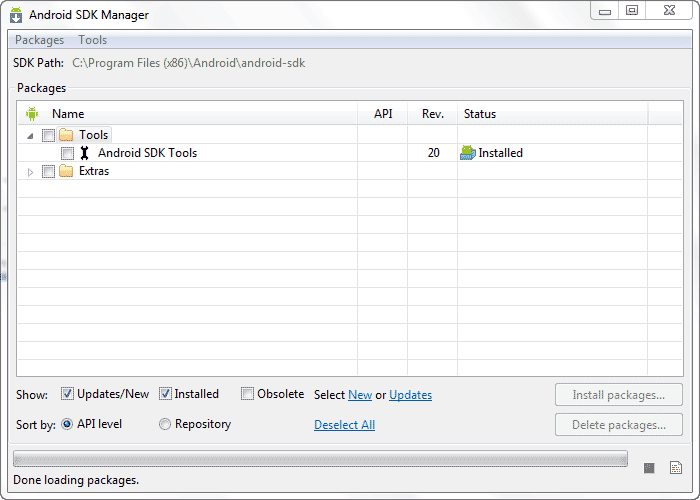Viewport: 700px width, 500px height.
Task: Open the Tools menu
Action: tap(92, 40)
